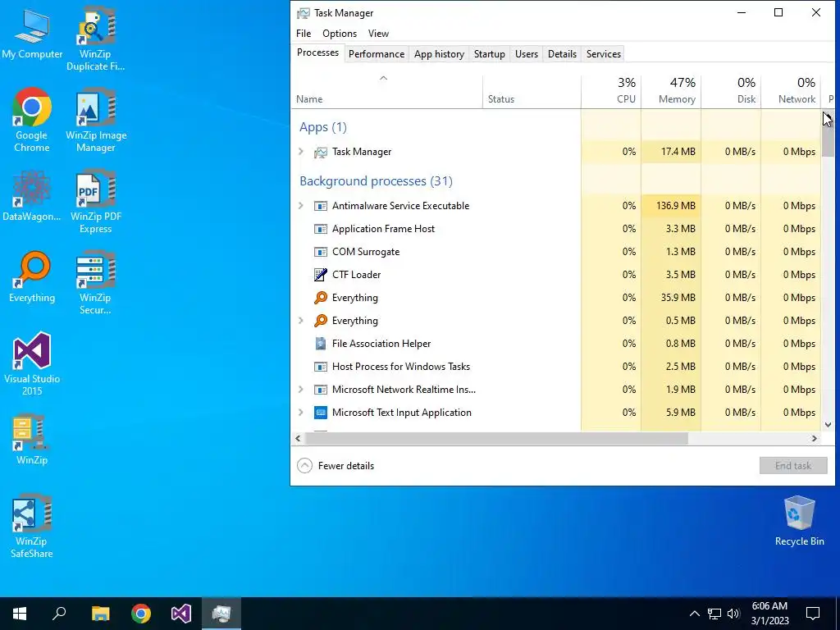Click the horizontal scrollbar left arrow
Viewport: 840px width, 630px height.
click(298, 438)
